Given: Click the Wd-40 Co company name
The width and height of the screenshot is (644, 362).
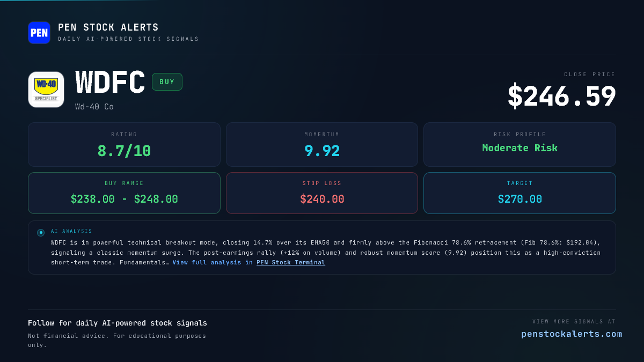Looking at the screenshot, I should [x=94, y=107].
